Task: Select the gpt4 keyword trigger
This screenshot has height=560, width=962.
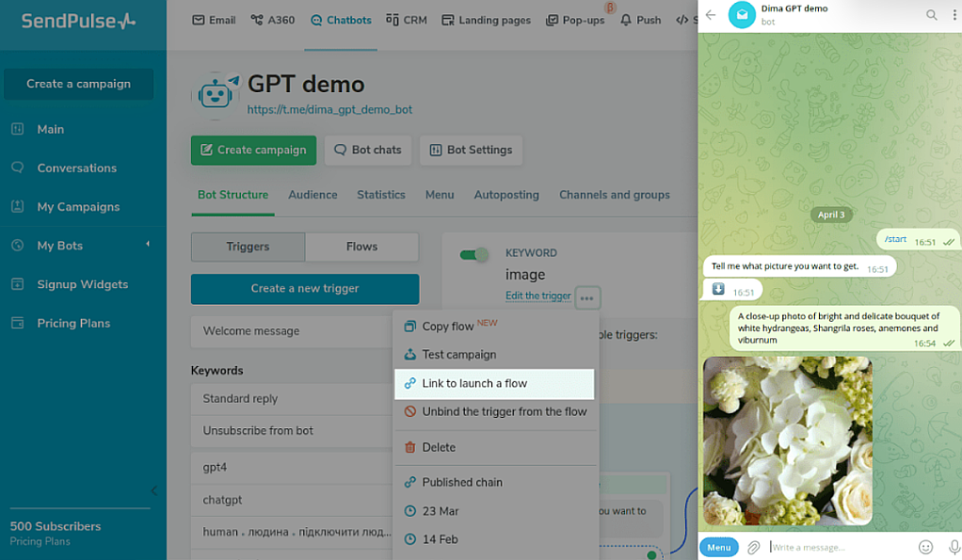Action: tap(292, 468)
